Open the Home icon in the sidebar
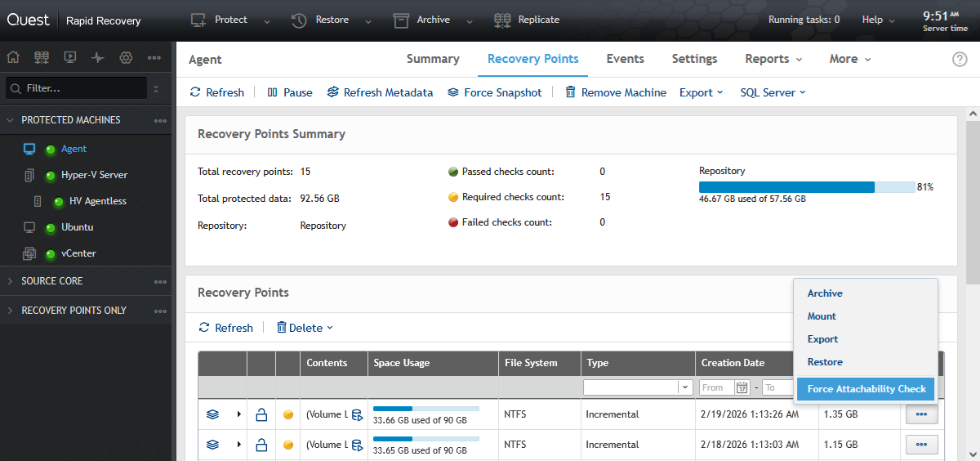Viewport: 980px width, 461px height. coord(13,57)
